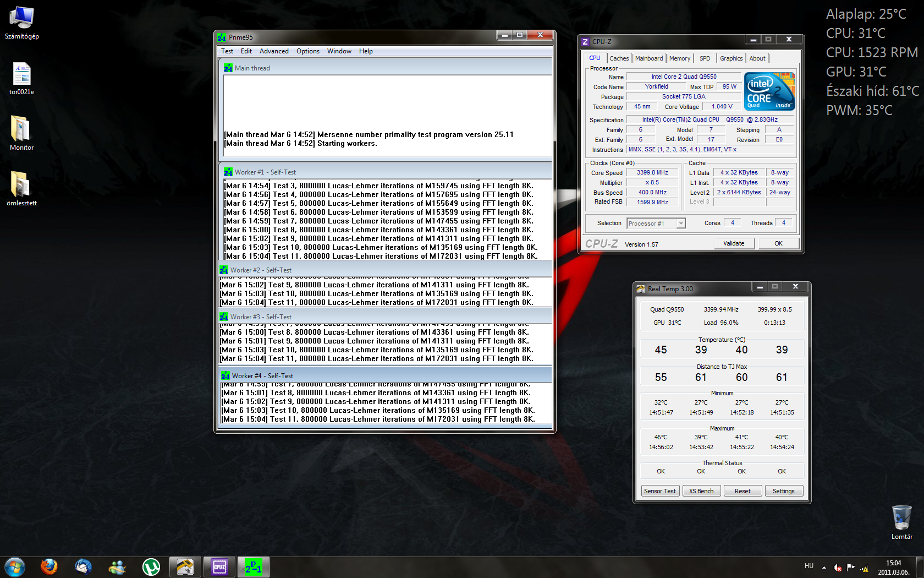Click the Reset button in Real Temp
This screenshot has height=578, width=924.
coord(743,491)
